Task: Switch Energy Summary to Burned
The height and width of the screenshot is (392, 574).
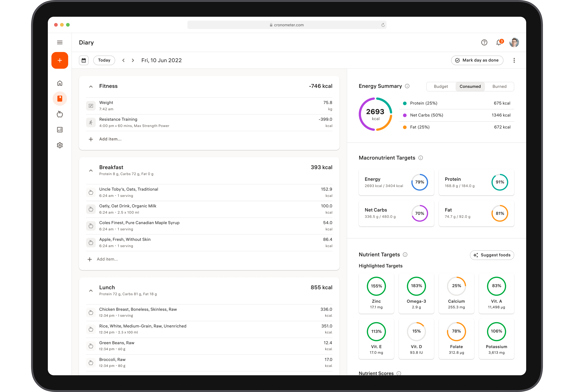Action: (499, 86)
